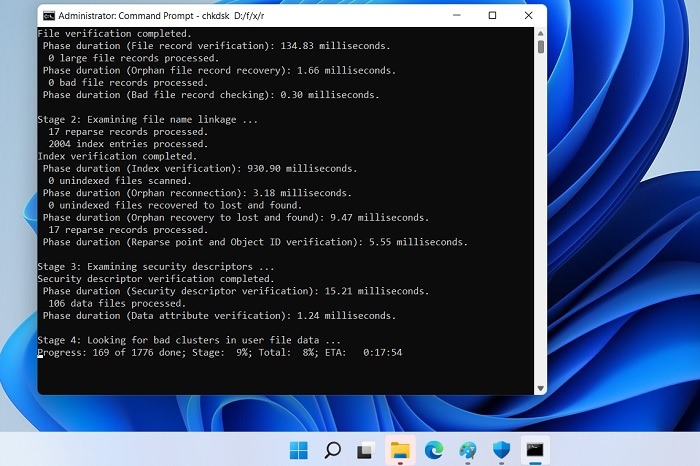Click the ETA value '0:17:54'

click(383, 352)
